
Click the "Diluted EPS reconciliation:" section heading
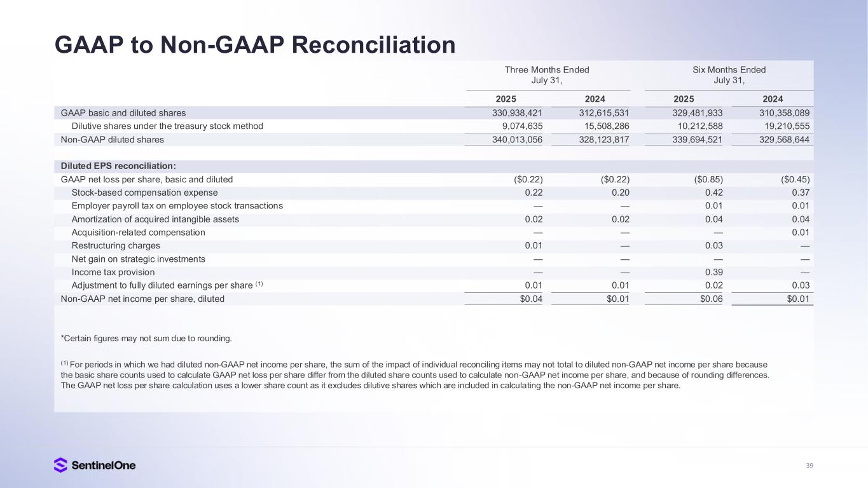point(118,166)
